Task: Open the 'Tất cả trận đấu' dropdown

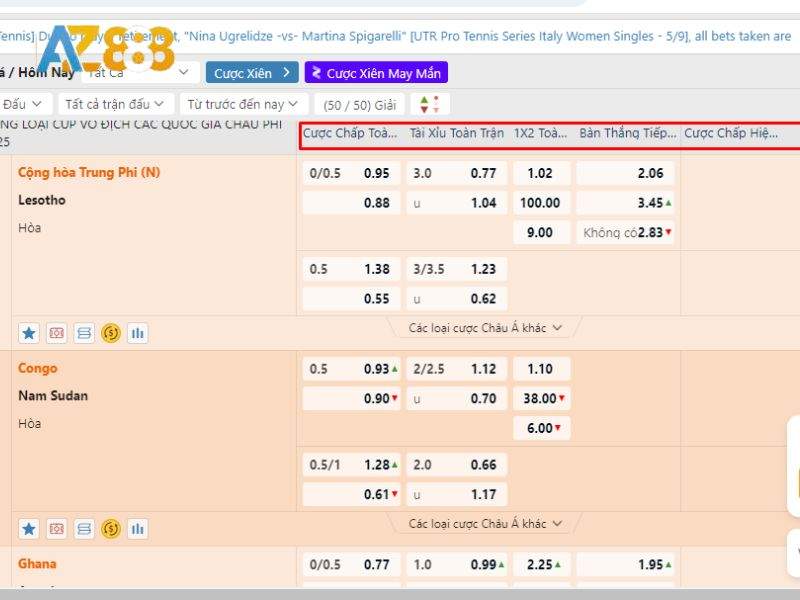Action: (115, 104)
